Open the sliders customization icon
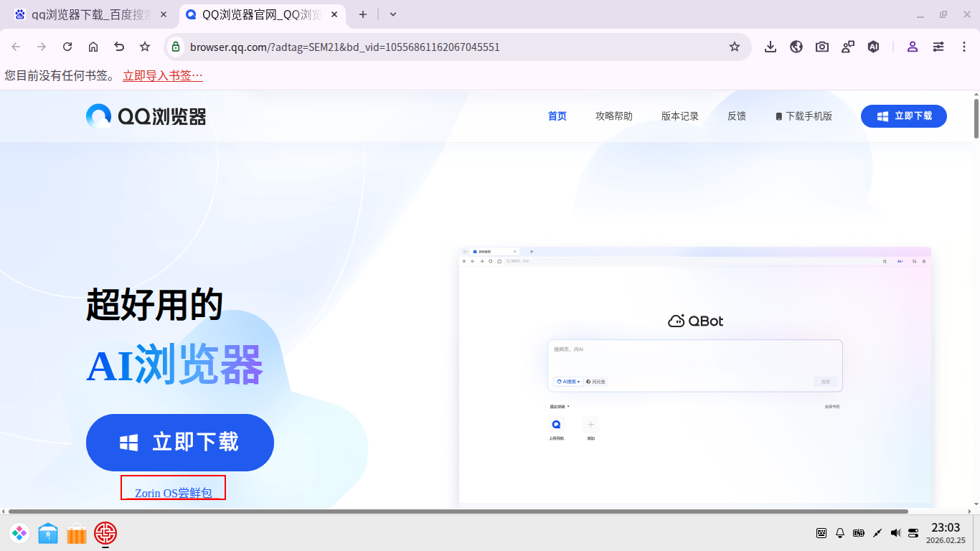Viewport: 980px width, 551px height. (x=938, y=47)
